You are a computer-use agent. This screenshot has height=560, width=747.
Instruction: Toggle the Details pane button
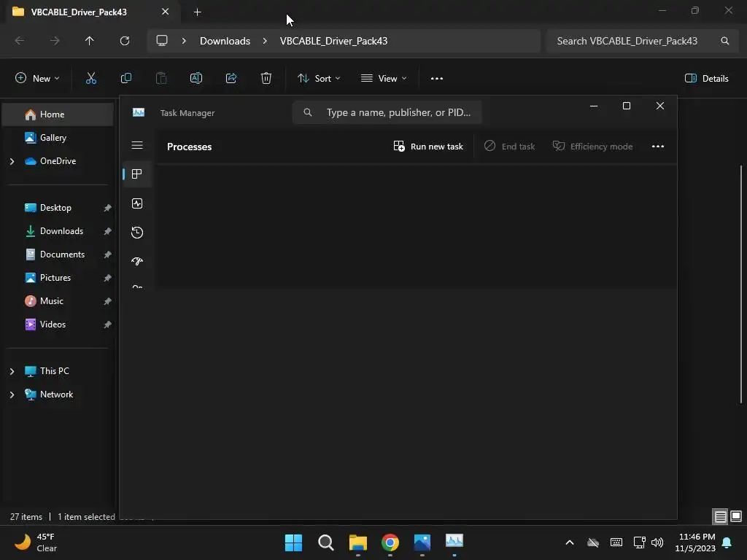(706, 79)
